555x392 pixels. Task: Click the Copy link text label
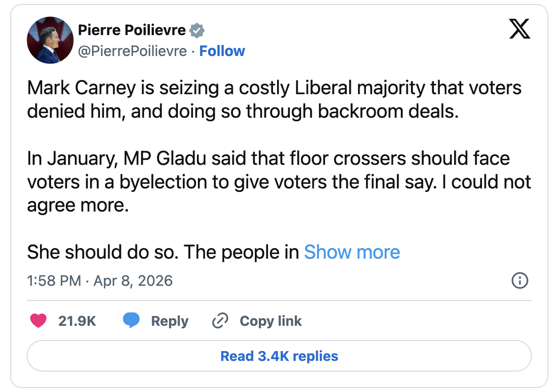coord(271,321)
